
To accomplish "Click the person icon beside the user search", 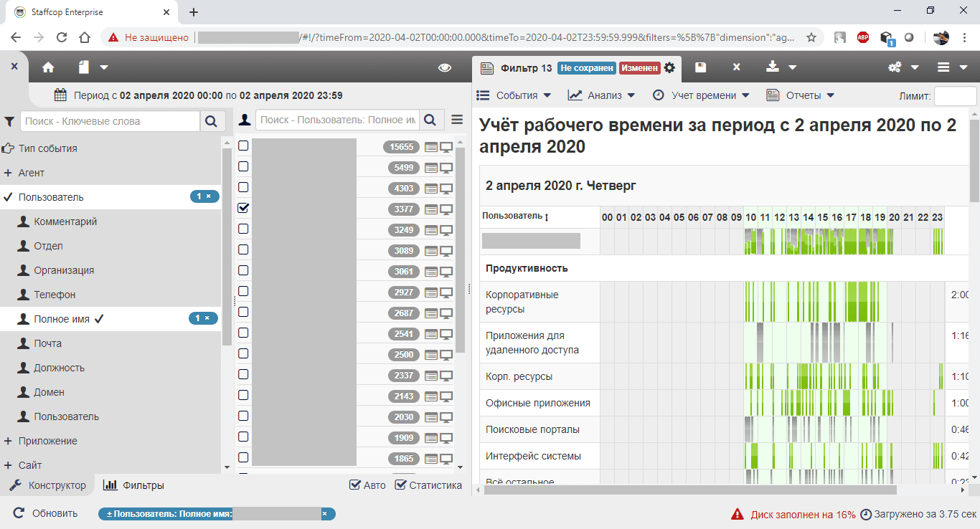I will [245, 120].
